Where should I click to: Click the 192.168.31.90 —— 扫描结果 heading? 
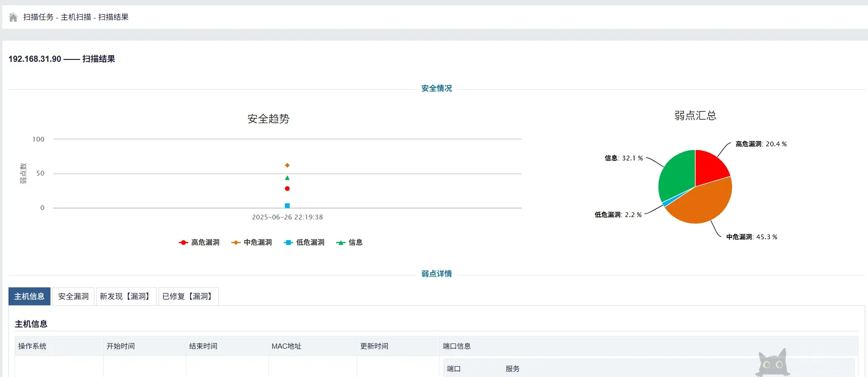tap(62, 59)
